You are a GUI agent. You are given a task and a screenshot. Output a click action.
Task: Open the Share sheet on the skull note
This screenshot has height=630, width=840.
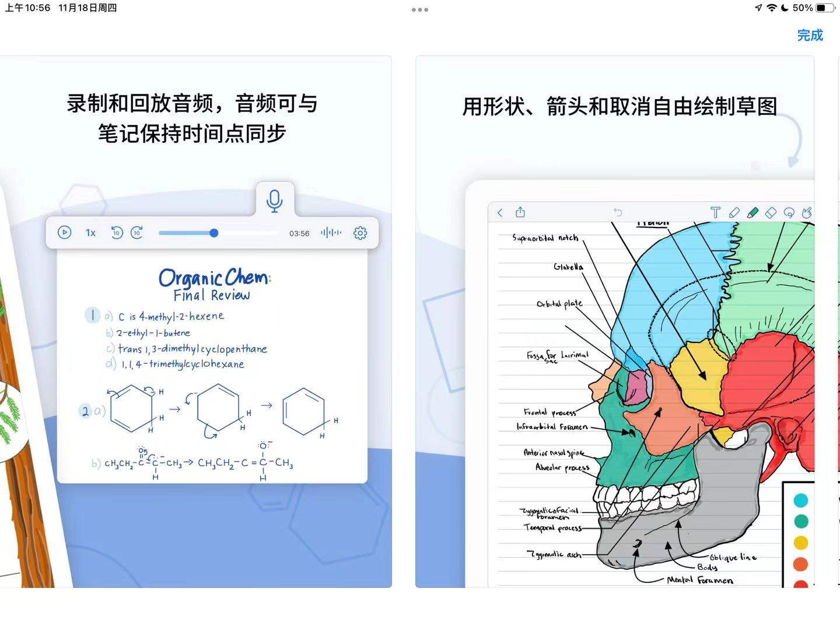coord(520,212)
